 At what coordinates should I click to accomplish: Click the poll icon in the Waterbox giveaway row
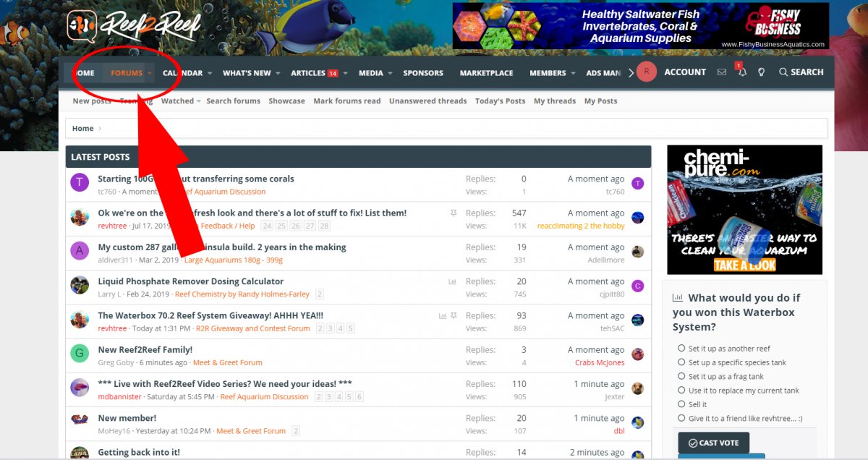(443, 316)
